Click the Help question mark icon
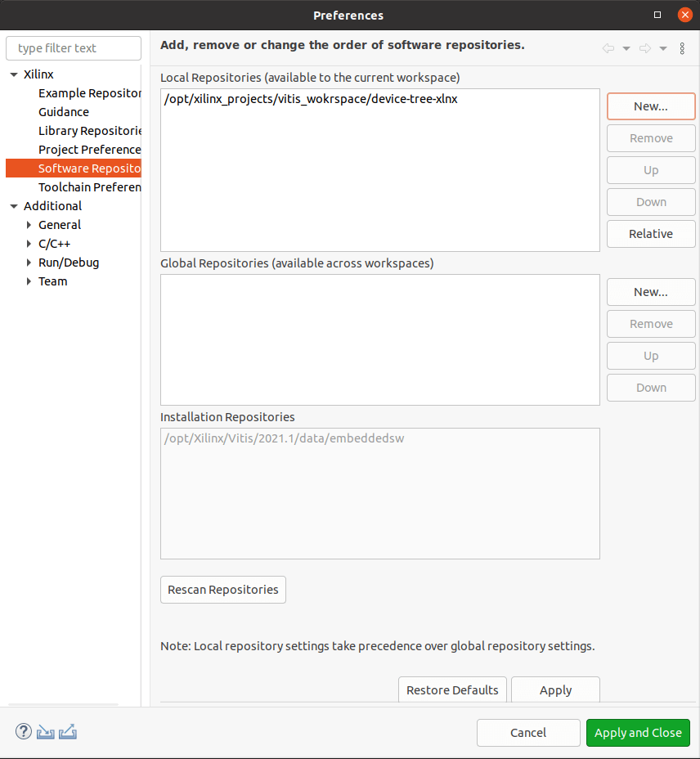The image size is (700, 759). click(23, 731)
